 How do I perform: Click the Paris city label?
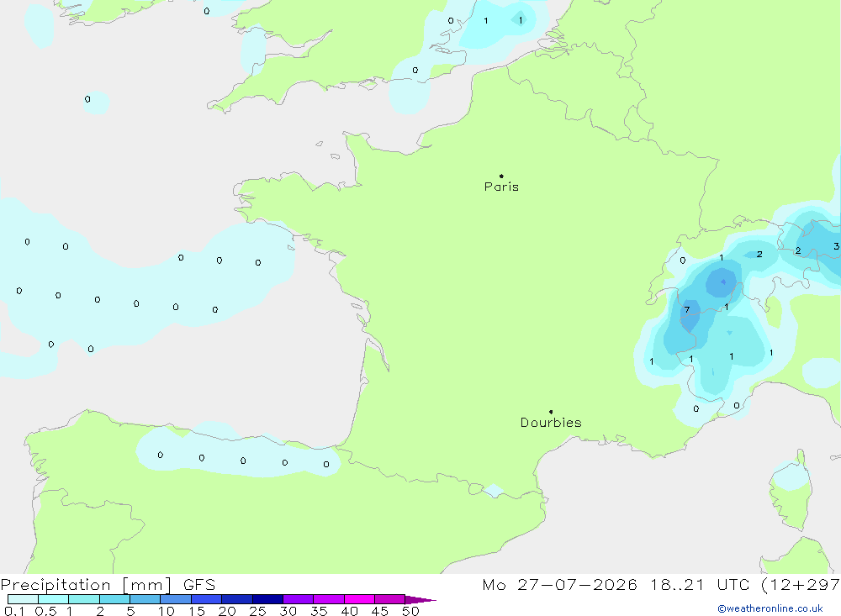click(501, 187)
